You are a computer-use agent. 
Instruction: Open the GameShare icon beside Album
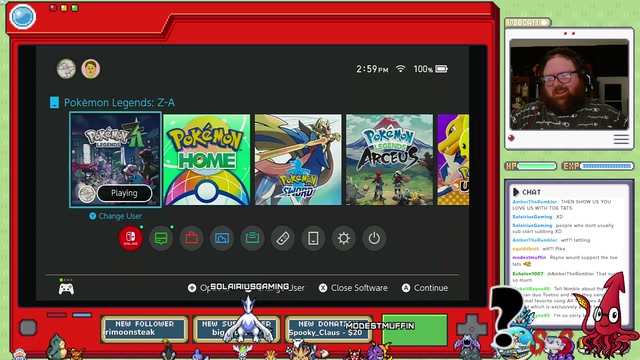tap(252, 238)
